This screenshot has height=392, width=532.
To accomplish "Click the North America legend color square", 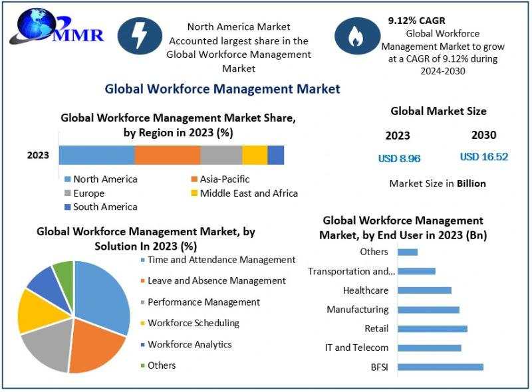I will pyautogui.click(x=67, y=179).
